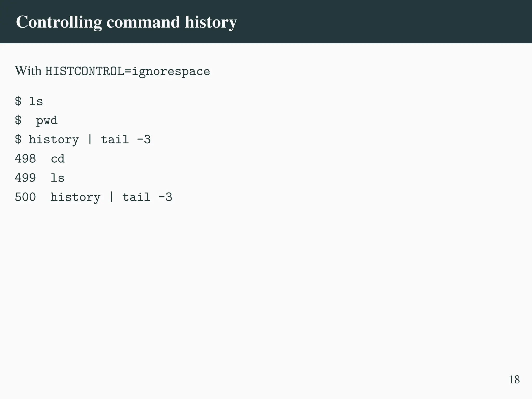This screenshot has height=399, width=532.
Task: Click the dollar prompt before history command
Action: click(x=18, y=140)
